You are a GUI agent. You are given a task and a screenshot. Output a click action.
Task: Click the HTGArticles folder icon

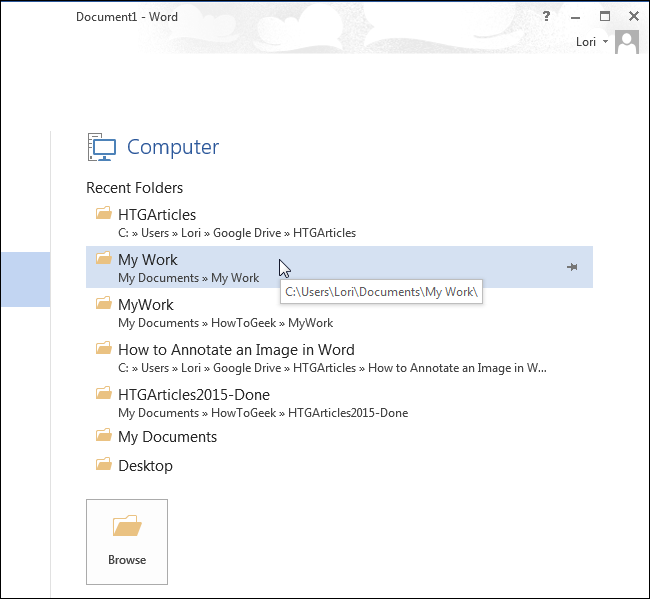pos(103,213)
